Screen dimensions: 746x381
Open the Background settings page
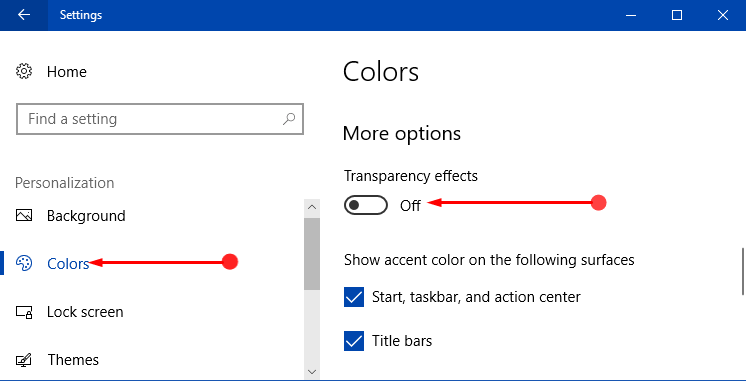pos(86,216)
